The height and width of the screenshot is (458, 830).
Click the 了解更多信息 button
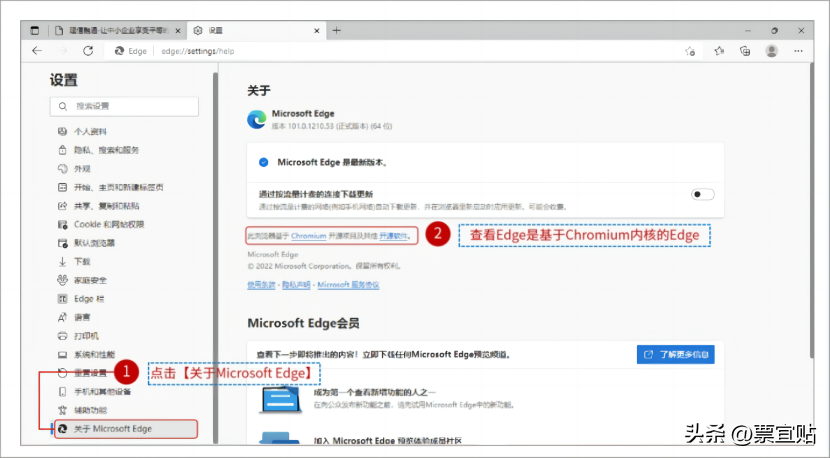(x=675, y=354)
